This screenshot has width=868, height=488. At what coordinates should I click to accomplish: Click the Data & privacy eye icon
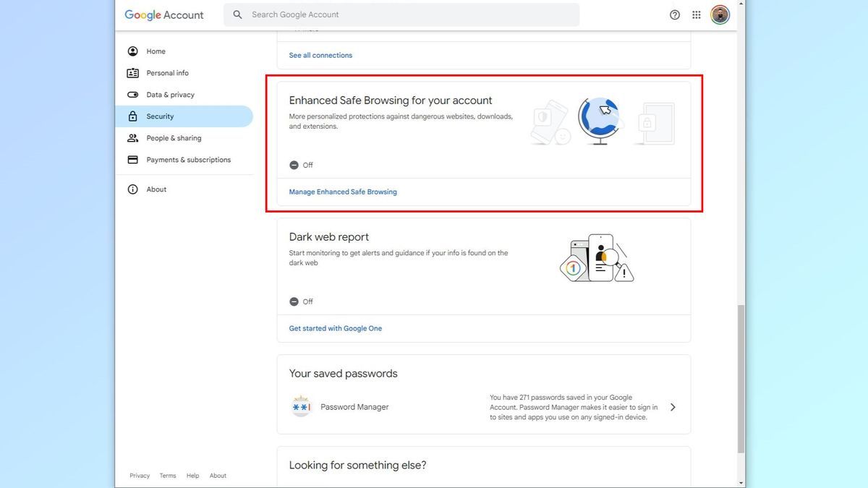point(132,94)
